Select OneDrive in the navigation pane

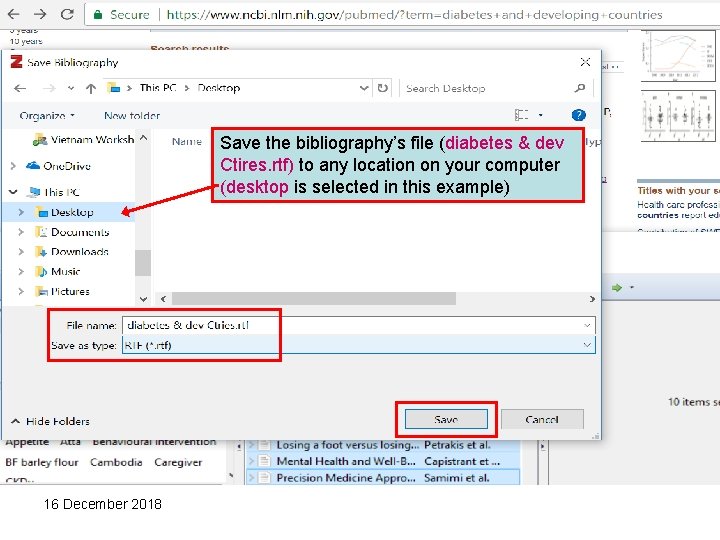coord(58,166)
